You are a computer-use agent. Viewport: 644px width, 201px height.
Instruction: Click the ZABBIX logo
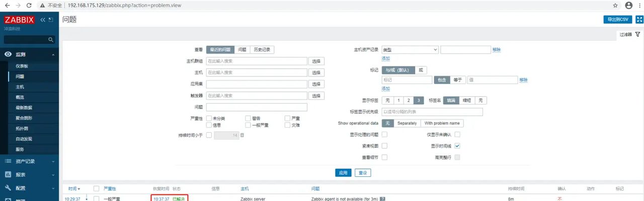pyautogui.click(x=20, y=20)
